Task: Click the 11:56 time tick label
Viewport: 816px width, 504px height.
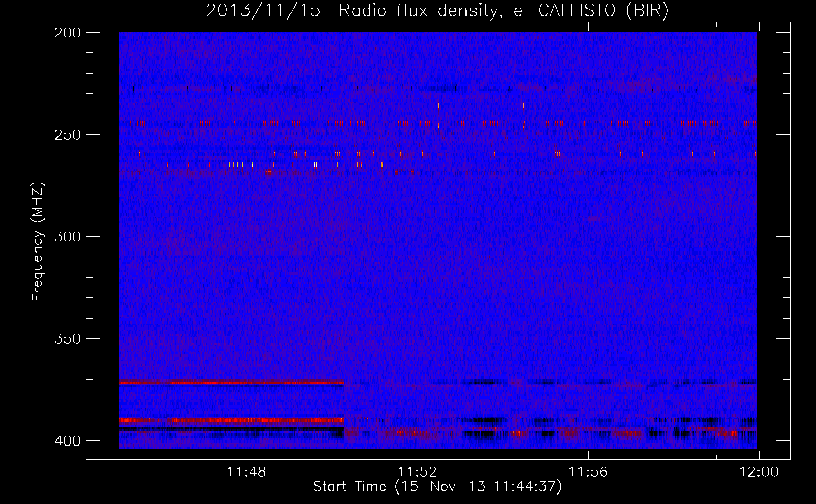Action: pyautogui.click(x=588, y=472)
